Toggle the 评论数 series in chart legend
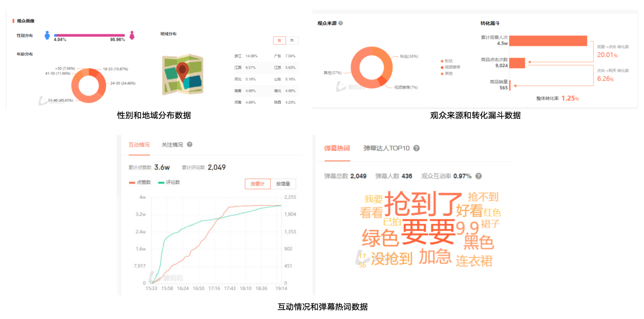Image resolution: width=644 pixels, height=319 pixels. [169, 182]
